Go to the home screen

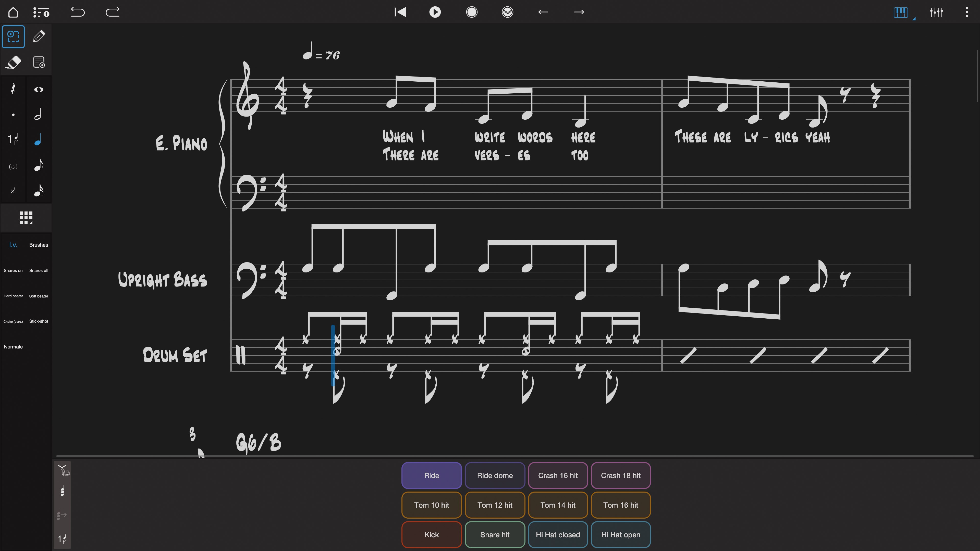click(13, 12)
